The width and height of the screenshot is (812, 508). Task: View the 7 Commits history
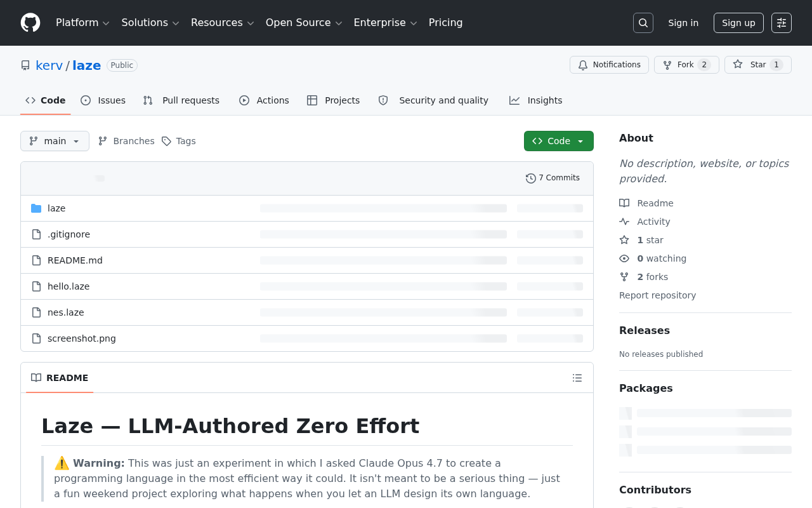pyautogui.click(x=553, y=178)
